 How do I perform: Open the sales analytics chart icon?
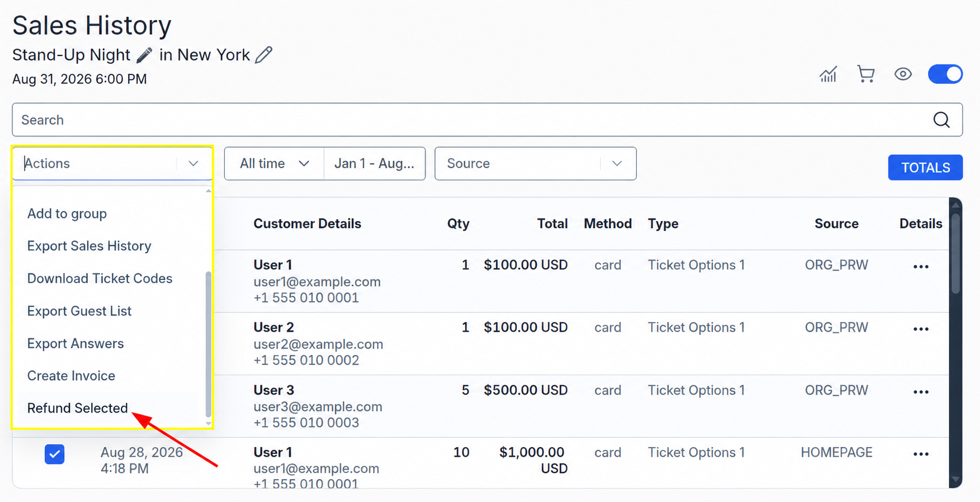[828, 74]
